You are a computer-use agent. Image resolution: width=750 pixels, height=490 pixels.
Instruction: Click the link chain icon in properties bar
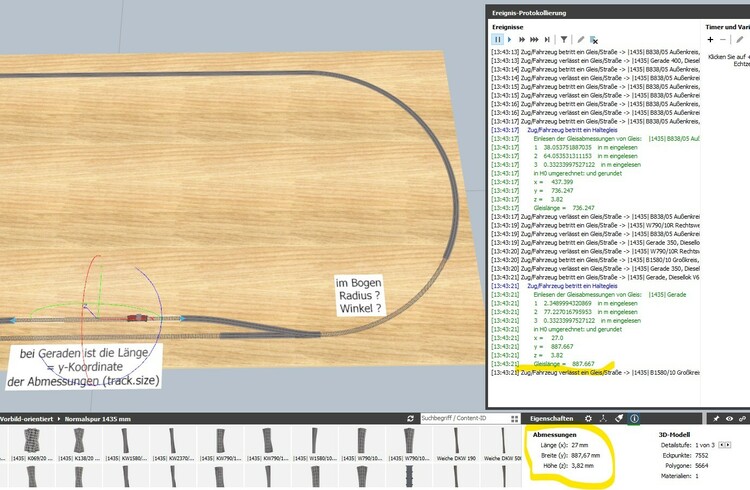tap(742, 419)
